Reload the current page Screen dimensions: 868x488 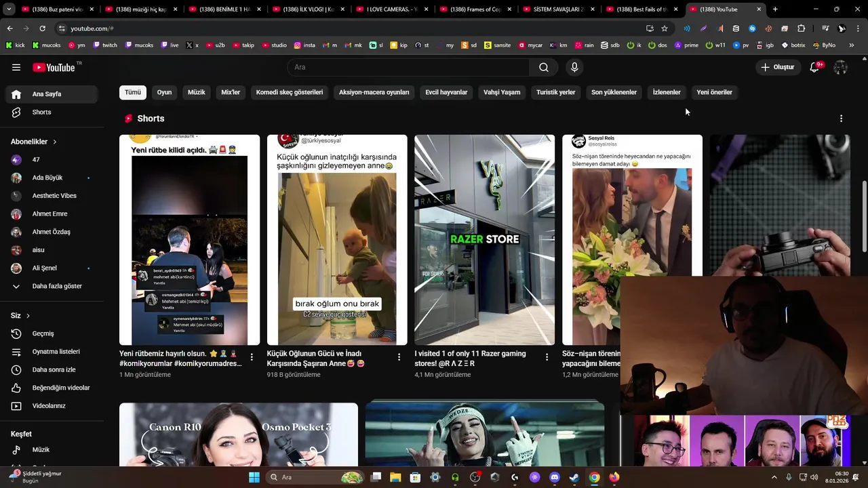pyautogui.click(x=42, y=28)
